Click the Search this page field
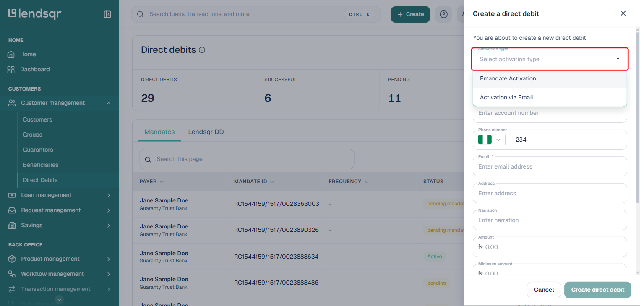Screen dimensions: 644x306 pyautogui.click(x=247, y=159)
